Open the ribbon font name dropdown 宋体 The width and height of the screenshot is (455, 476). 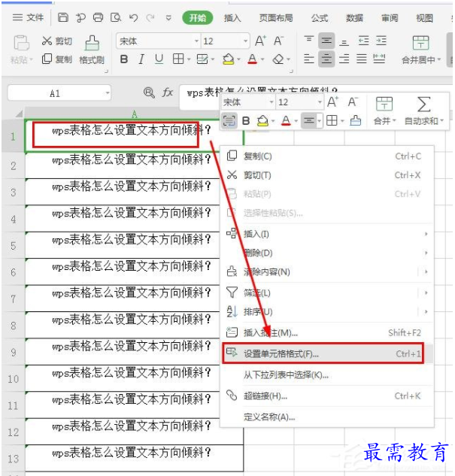[197, 41]
